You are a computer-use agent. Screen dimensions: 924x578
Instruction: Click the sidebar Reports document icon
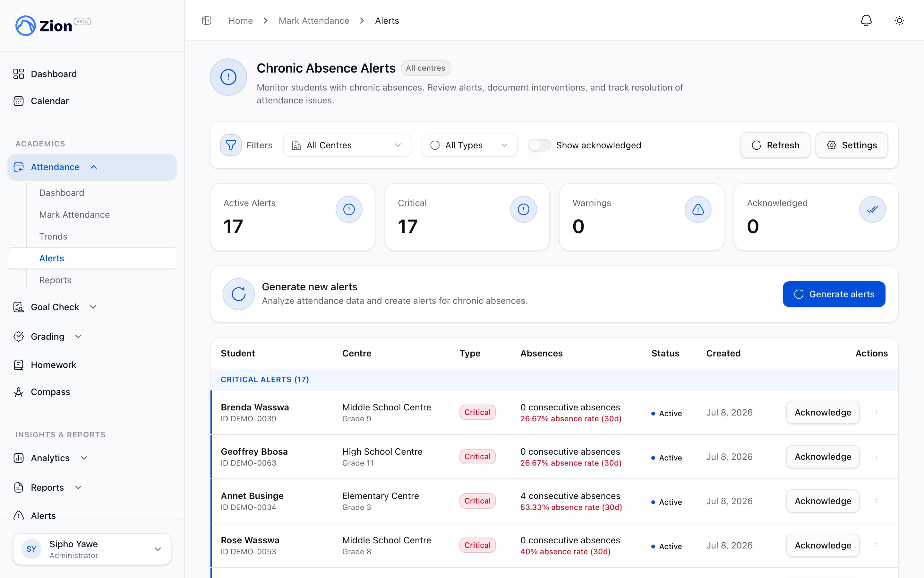19,487
